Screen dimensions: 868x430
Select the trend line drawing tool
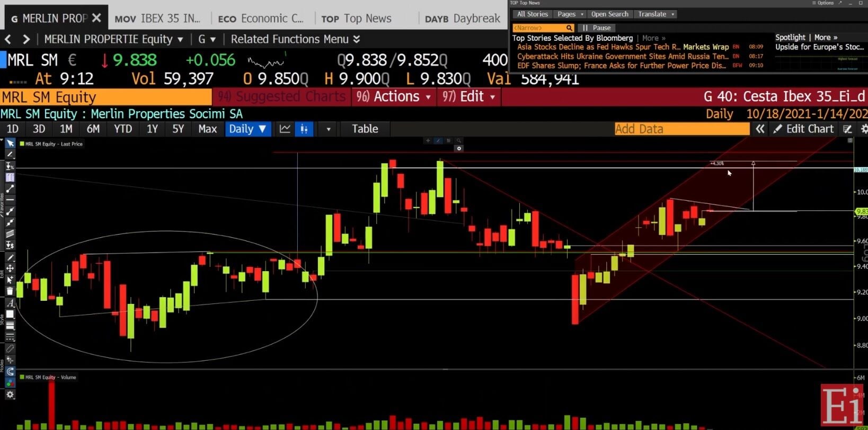coord(10,189)
